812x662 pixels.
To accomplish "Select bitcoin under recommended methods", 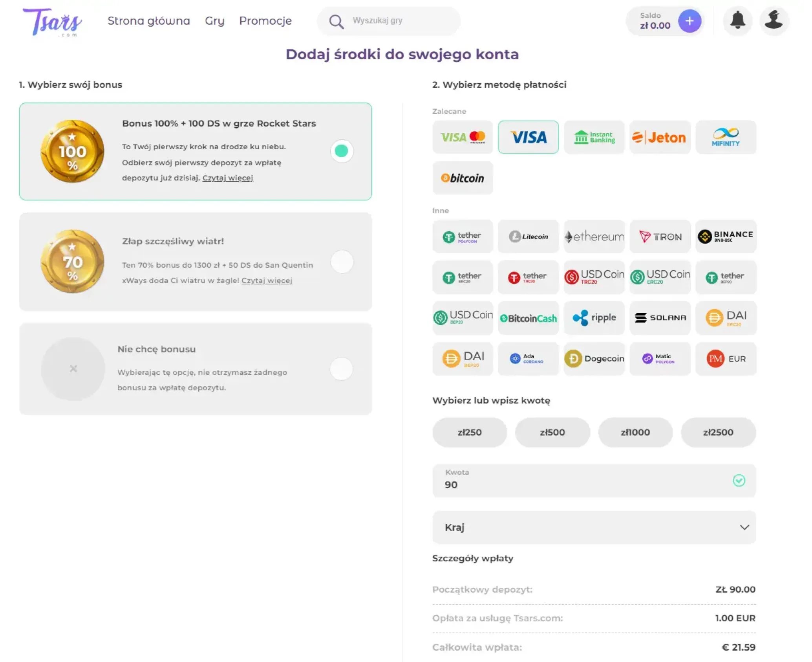I will [463, 178].
